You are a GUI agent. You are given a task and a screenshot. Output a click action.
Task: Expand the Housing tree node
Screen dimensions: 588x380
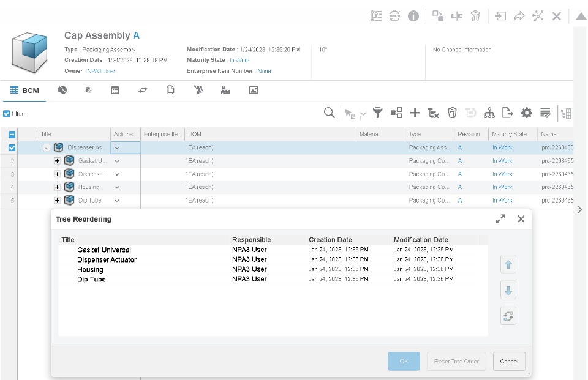tap(57, 187)
